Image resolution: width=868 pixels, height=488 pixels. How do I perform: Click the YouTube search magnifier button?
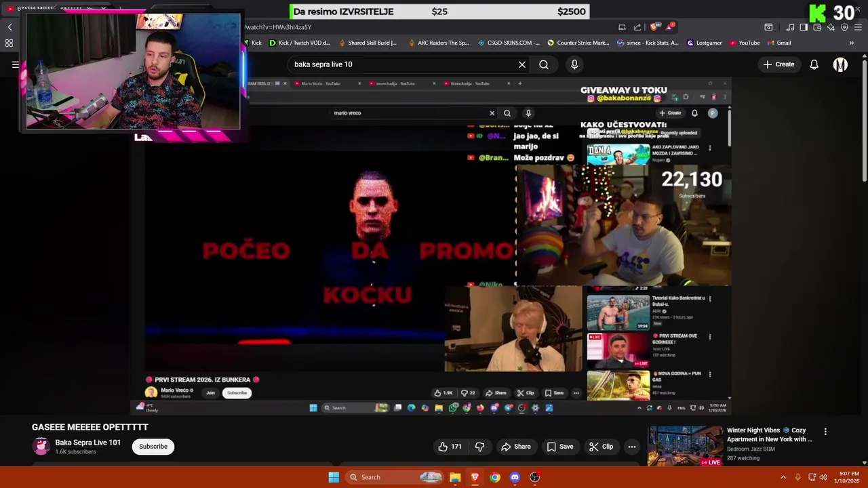544,64
